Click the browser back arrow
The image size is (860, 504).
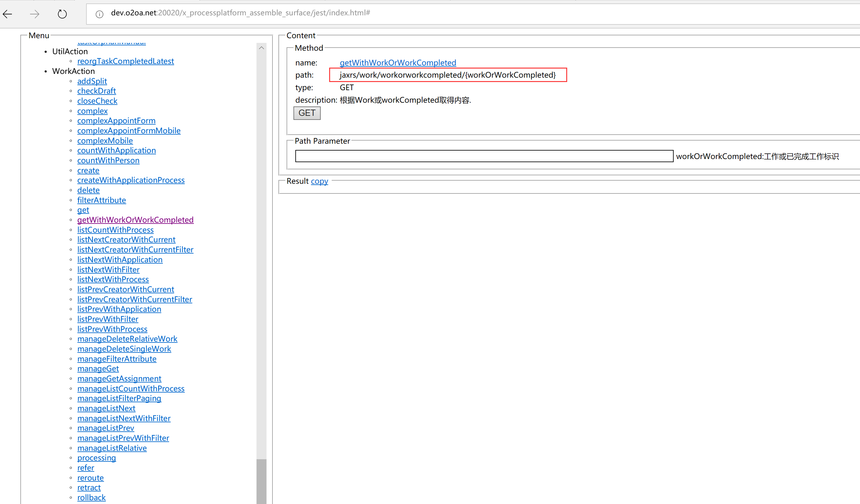coord(8,14)
